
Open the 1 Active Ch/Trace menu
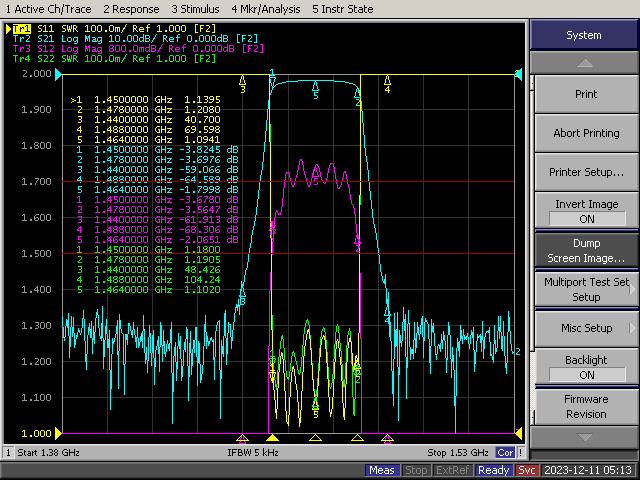point(47,8)
